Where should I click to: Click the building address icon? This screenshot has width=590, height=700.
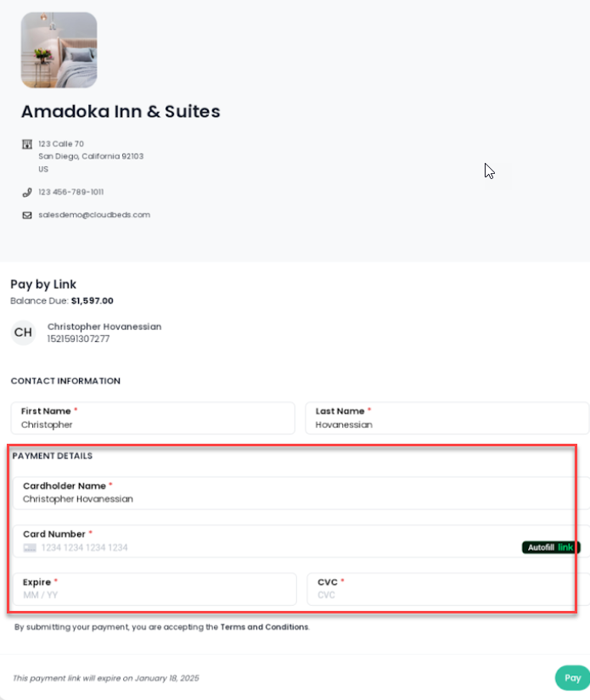pyautogui.click(x=27, y=144)
